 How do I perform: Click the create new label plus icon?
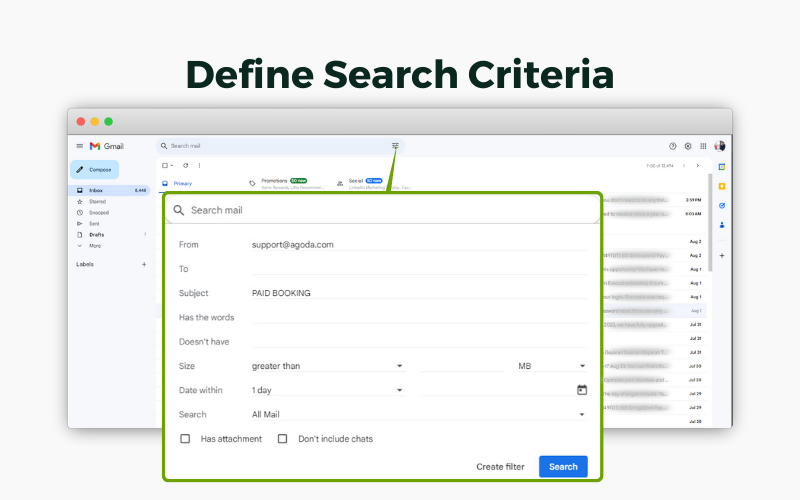click(x=144, y=264)
